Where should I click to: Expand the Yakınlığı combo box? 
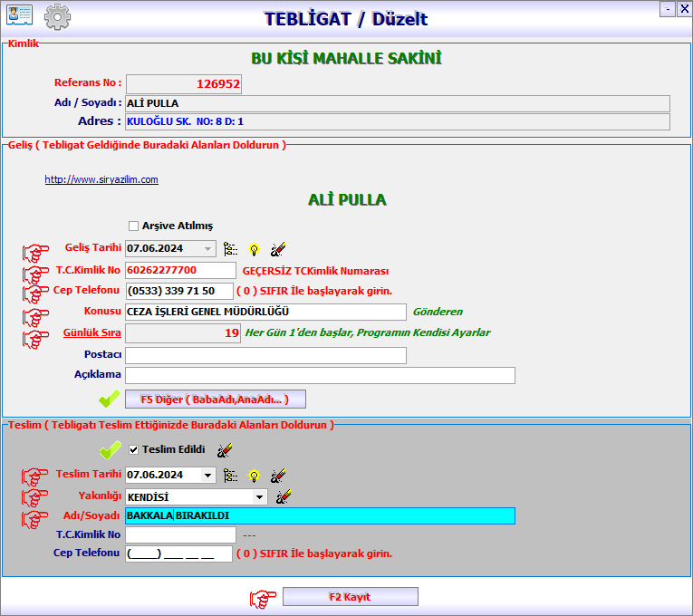click(260, 497)
